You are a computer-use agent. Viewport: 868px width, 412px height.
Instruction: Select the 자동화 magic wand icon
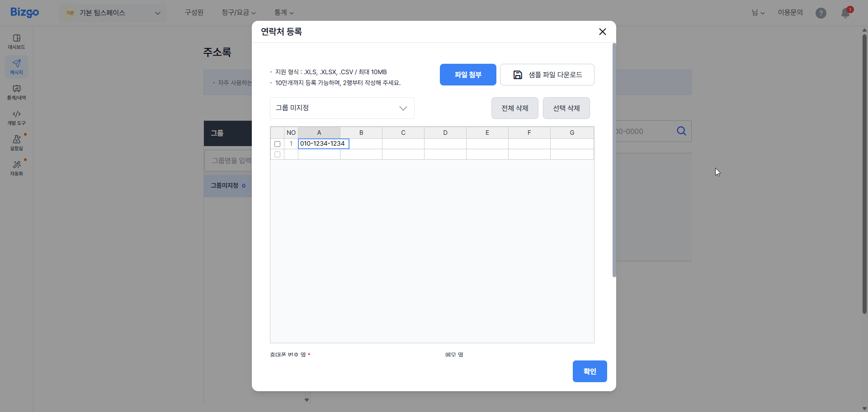pyautogui.click(x=16, y=168)
